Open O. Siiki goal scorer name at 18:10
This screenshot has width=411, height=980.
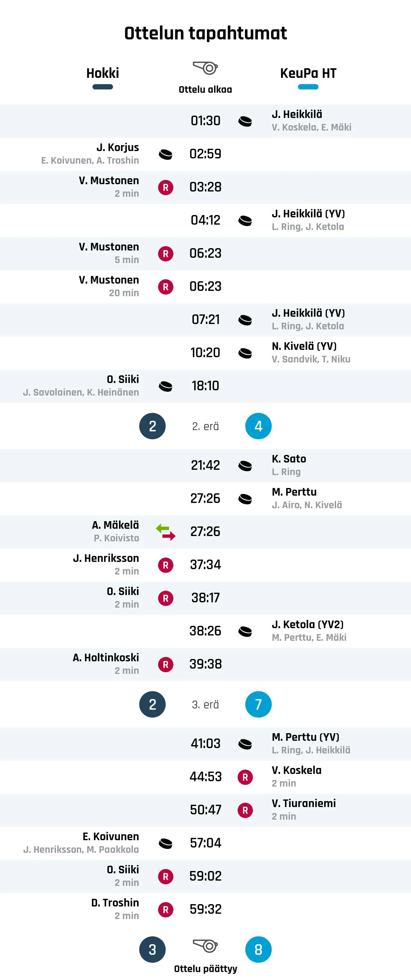coord(123,379)
